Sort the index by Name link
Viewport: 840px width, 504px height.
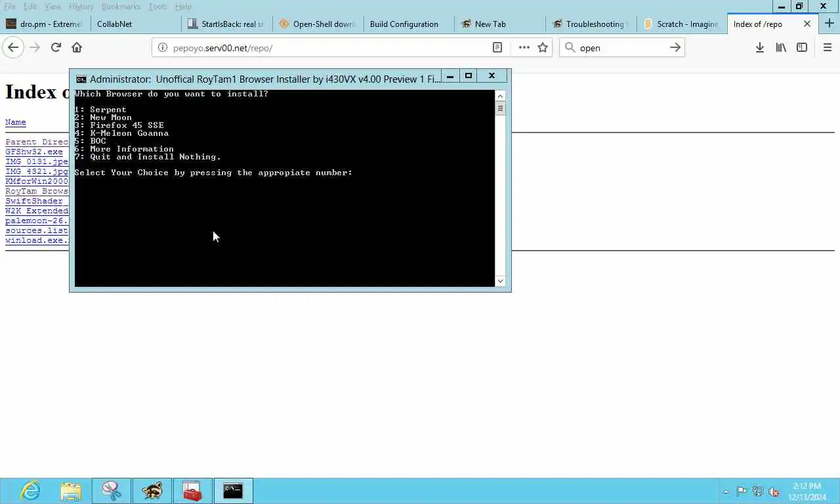click(16, 122)
